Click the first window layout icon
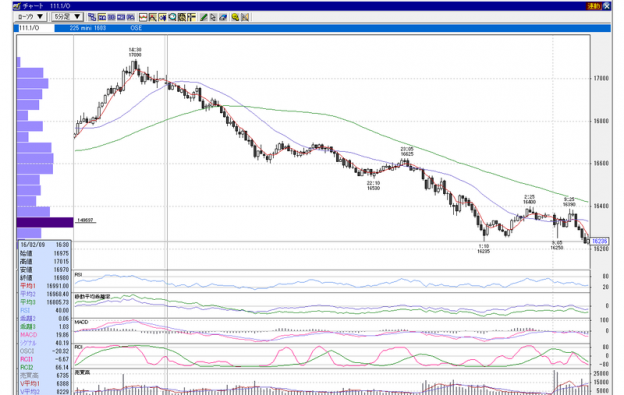The image size is (624, 395). [x=92, y=17]
